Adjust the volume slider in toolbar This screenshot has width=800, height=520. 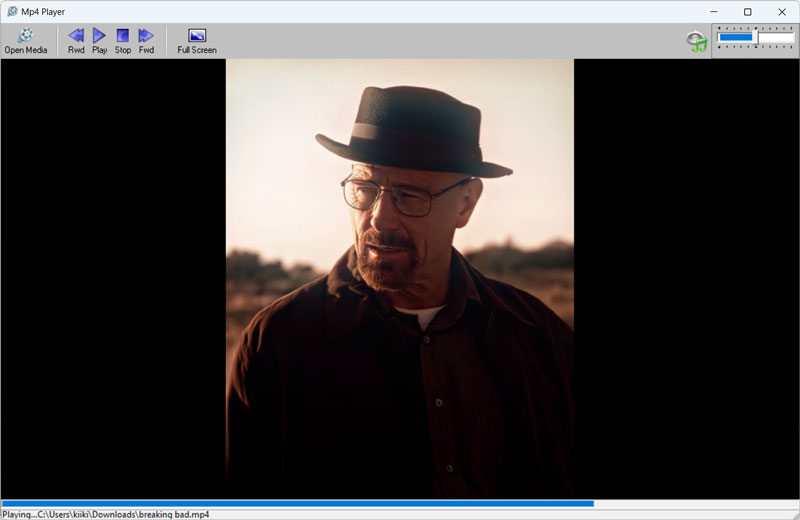756,38
